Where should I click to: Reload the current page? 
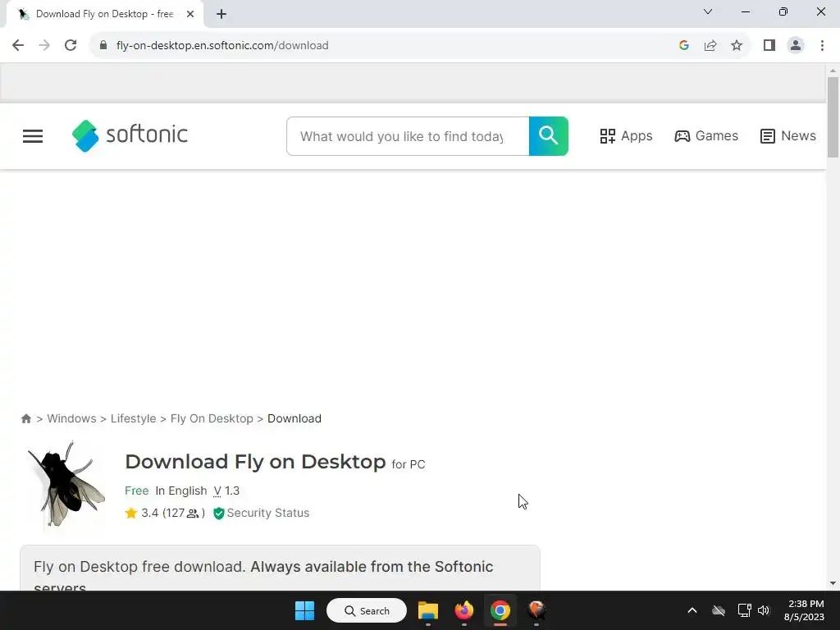tap(71, 46)
